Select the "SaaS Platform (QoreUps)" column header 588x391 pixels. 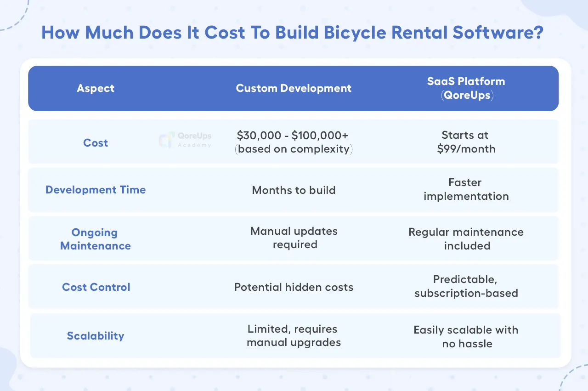coord(466,89)
